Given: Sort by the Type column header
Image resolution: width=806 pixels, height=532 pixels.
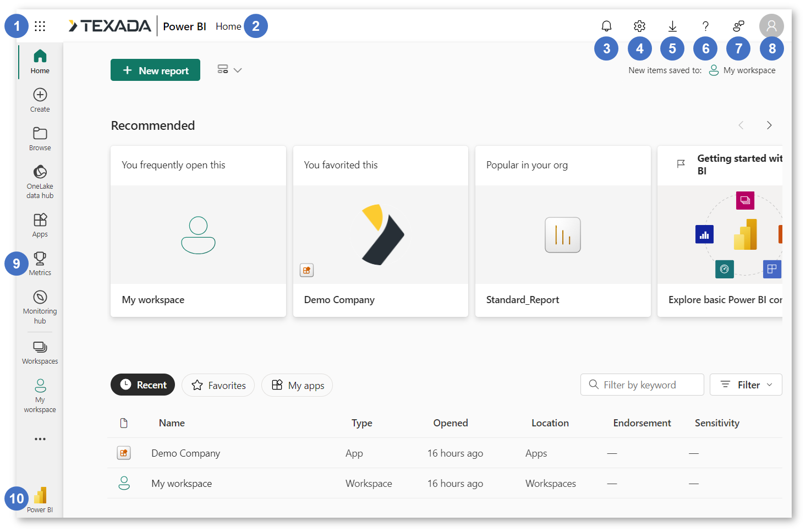Looking at the screenshot, I should click(x=362, y=423).
